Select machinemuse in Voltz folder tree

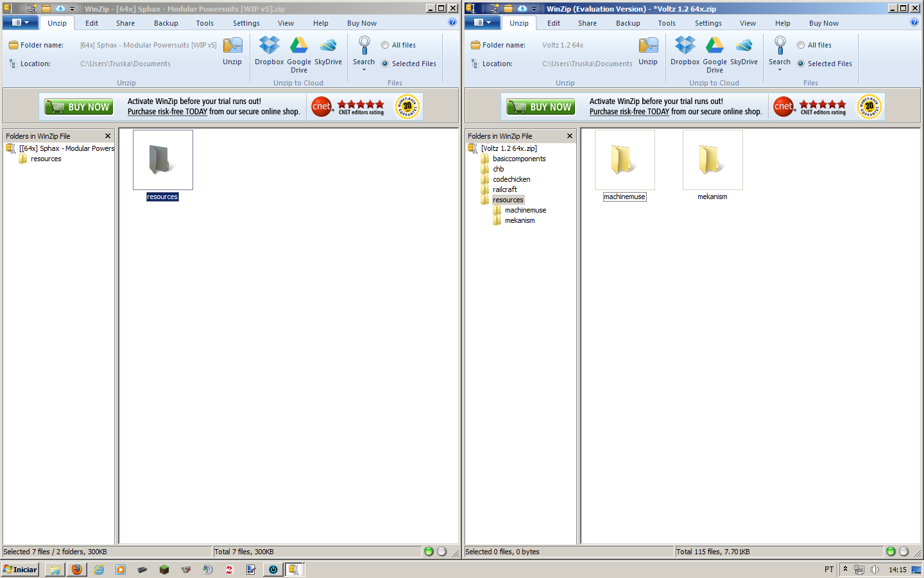(526, 210)
